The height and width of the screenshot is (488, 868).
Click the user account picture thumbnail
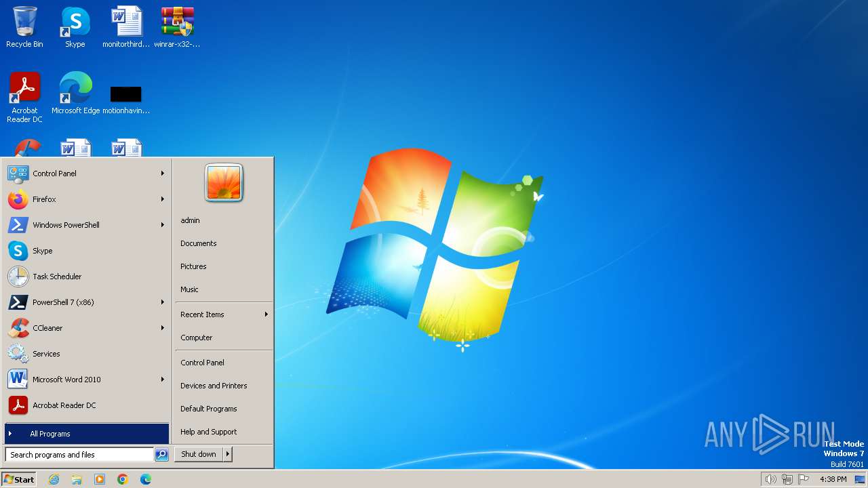coord(224,182)
